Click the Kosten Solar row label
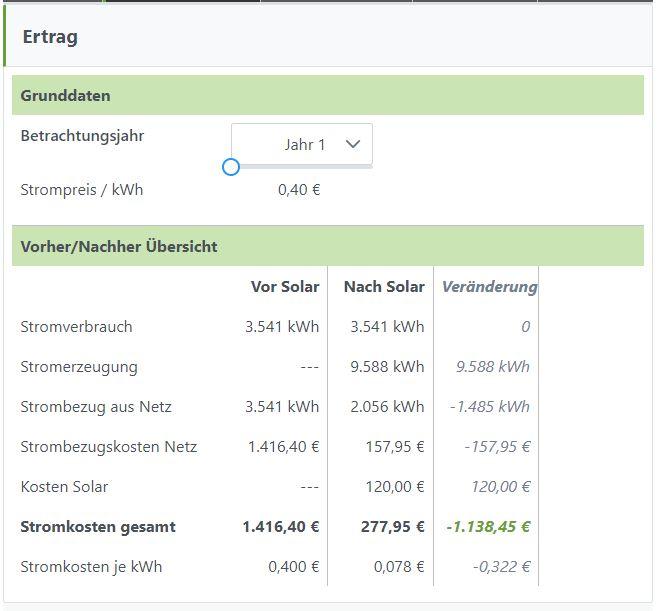The height and width of the screenshot is (611, 658). click(64, 487)
